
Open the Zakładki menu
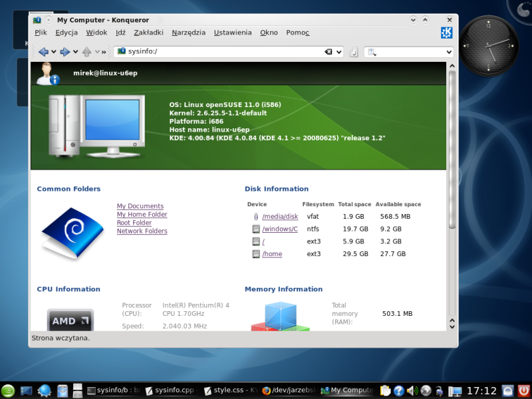point(148,33)
